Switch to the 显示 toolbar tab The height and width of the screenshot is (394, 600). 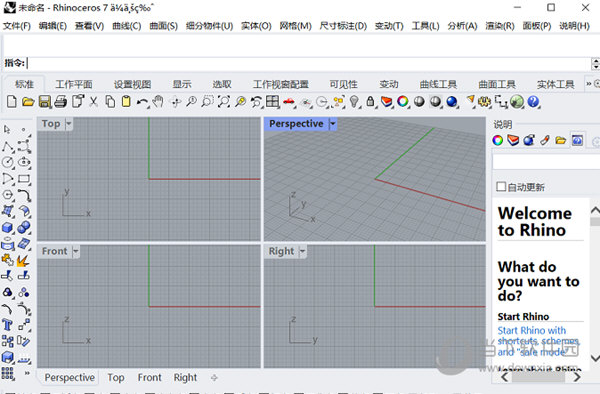pos(182,84)
